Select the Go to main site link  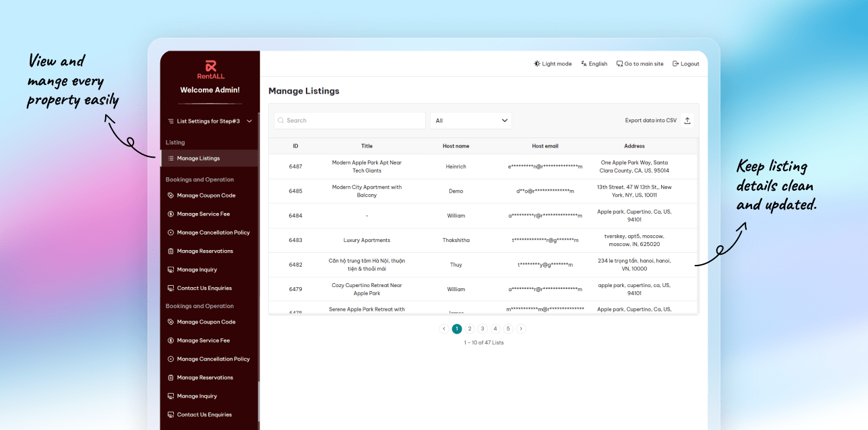640,64
